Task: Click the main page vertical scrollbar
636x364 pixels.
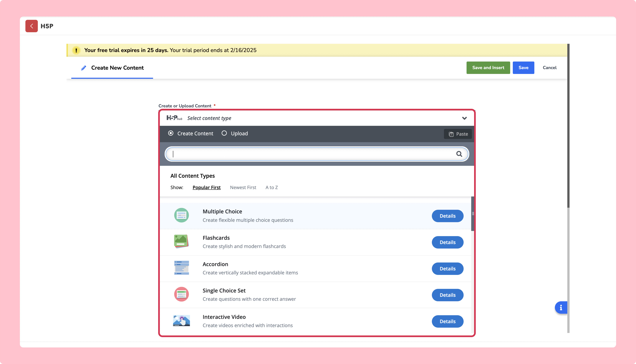Action: click(568, 126)
